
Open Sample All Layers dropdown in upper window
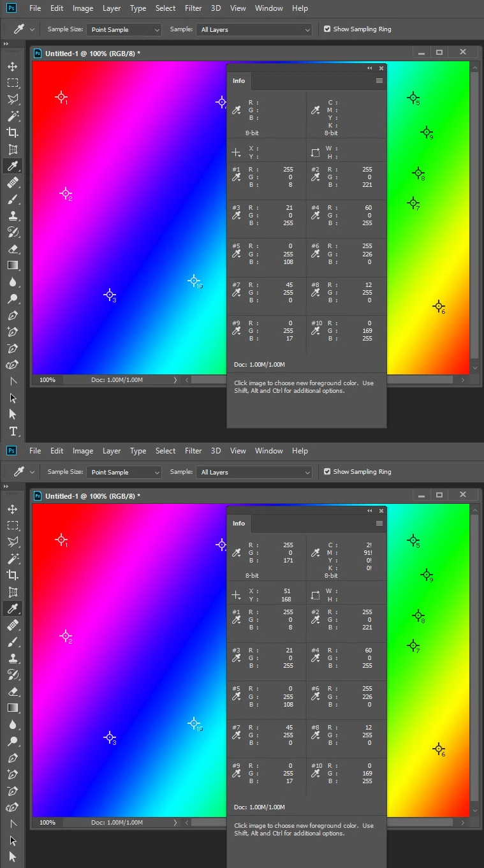[254, 29]
